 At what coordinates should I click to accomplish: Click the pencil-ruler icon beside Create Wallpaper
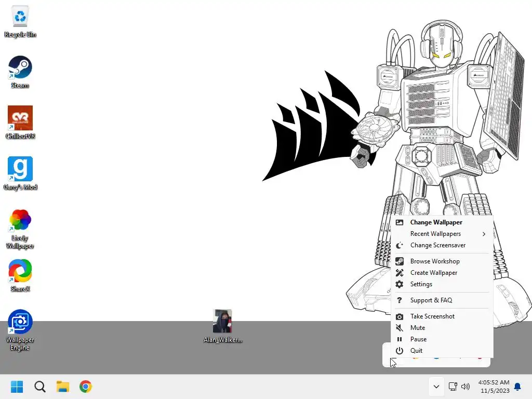coord(400,273)
